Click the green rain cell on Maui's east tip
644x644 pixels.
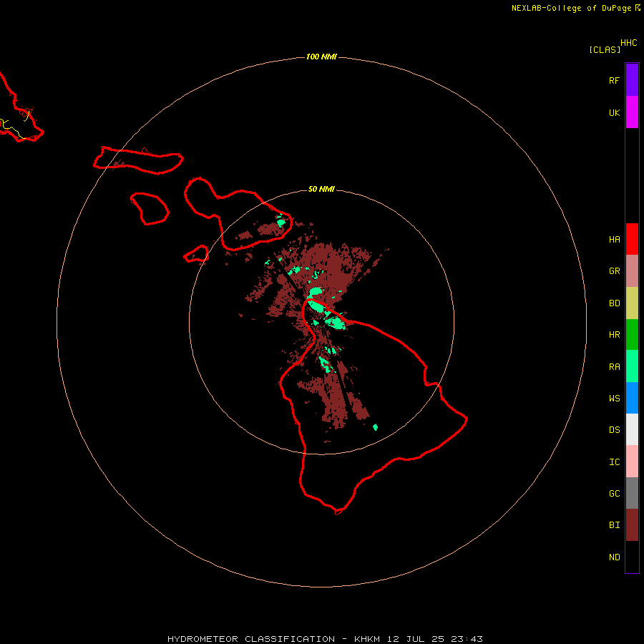[281, 223]
